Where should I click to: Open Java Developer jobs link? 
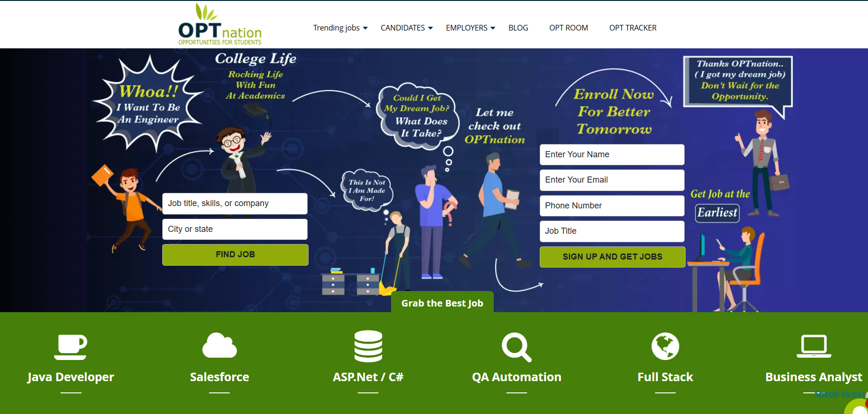tap(70, 377)
